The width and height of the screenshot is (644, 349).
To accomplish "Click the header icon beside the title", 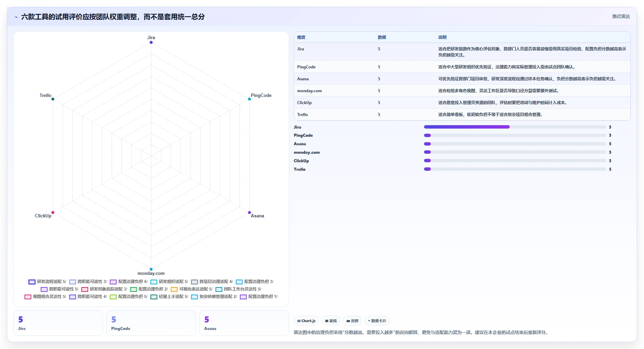I will pos(16,17).
